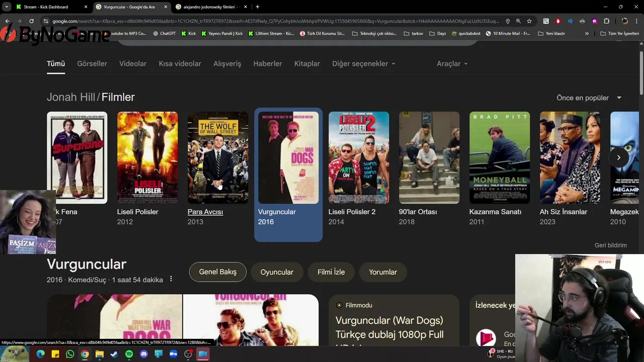Open the Teknoloji çok sıkko bookmarks folder
This screenshot has height=362, width=644.
(x=374, y=34)
